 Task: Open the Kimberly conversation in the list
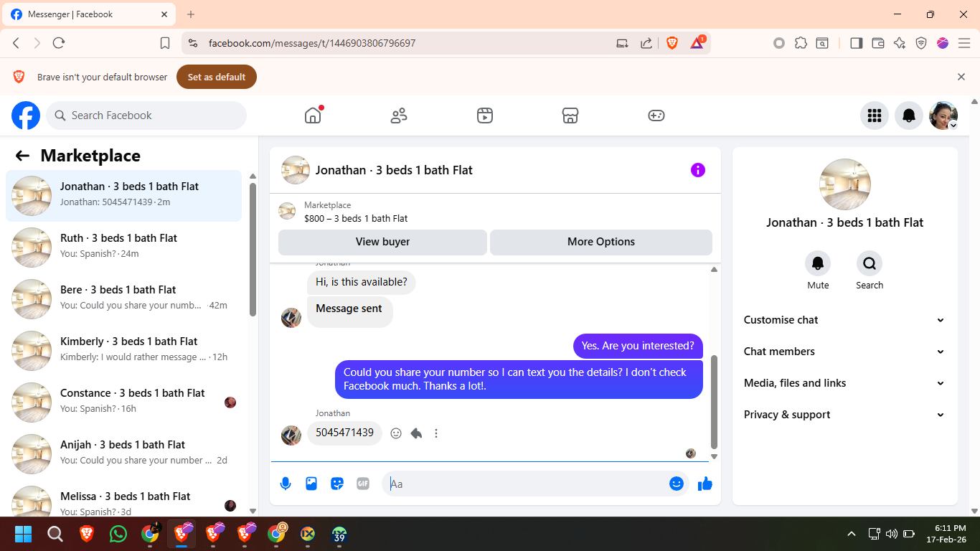124,351
